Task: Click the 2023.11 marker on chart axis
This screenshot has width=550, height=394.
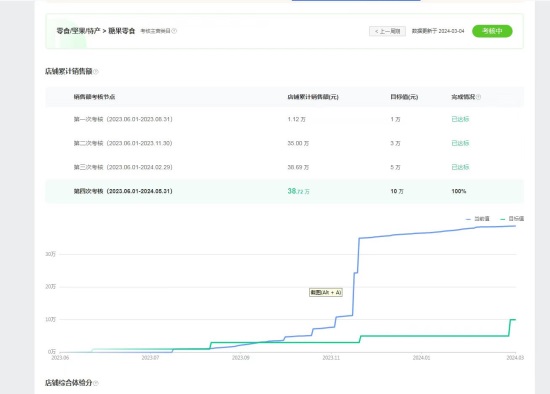Action: [x=331, y=358]
